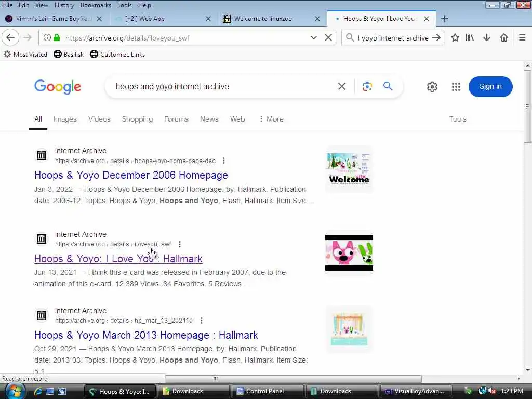The width and height of the screenshot is (532, 399).
Task: Clear the Google search query X
Action: click(342, 87)
